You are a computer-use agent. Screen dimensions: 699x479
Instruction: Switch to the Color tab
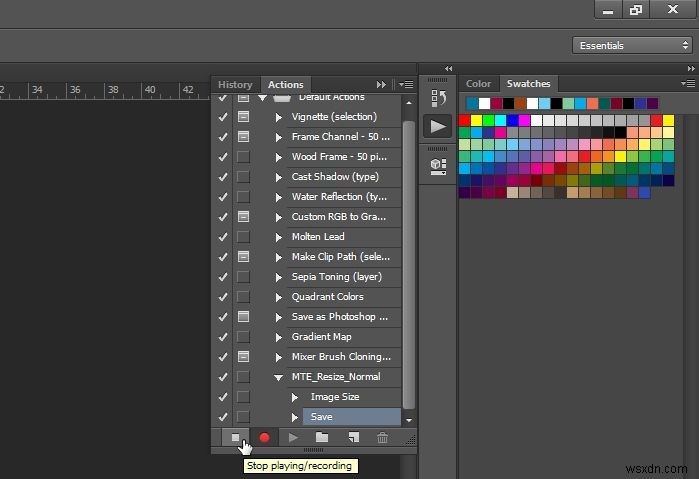coord(478,83)
